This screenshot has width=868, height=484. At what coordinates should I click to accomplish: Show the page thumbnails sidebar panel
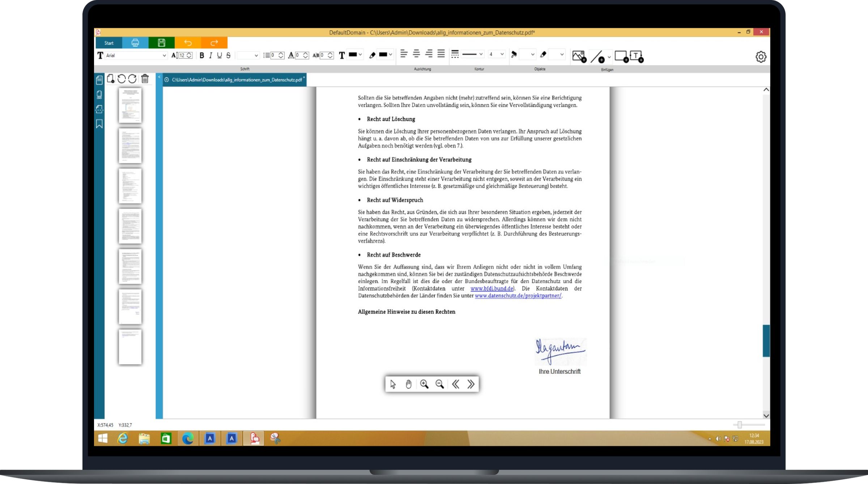coord(99,80)
